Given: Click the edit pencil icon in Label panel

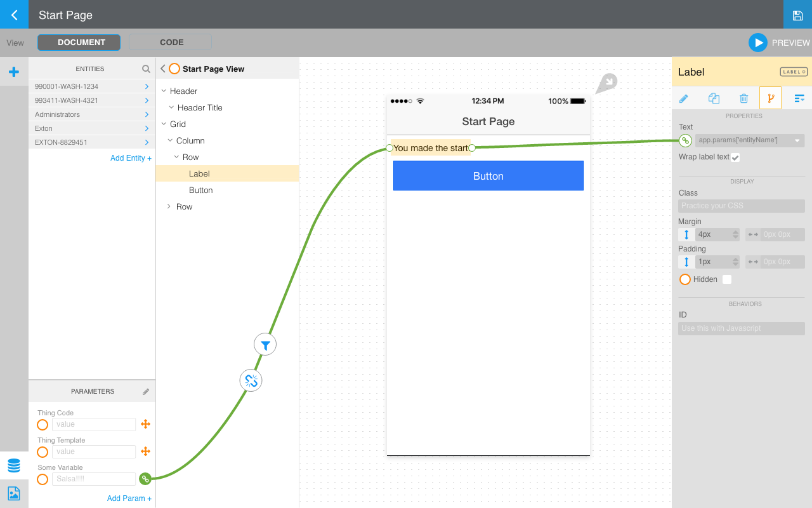Looking at the screenshot, I should click(684, 98).
